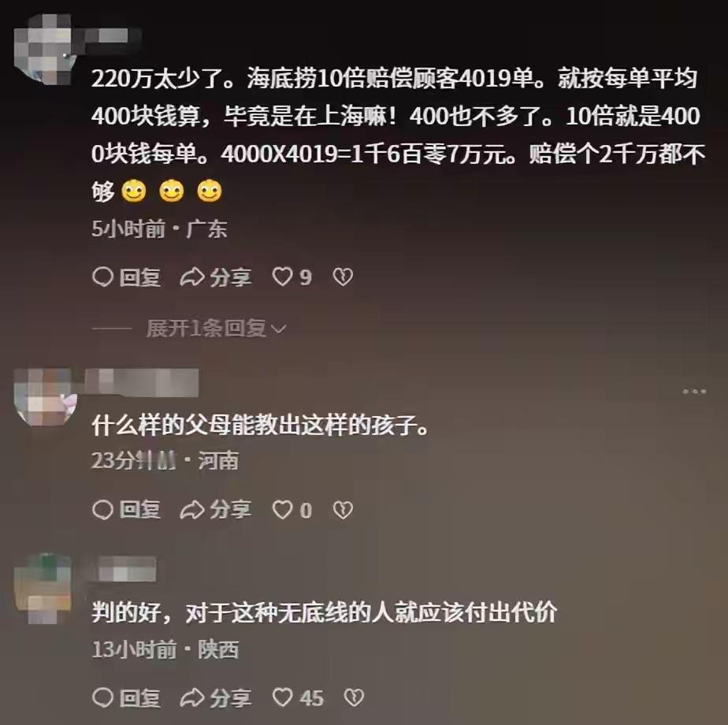Image resolution: width=728 pixels, height=725 pixels.
Task: Reply to the 判的好 comment
Action: click(127, 698)
